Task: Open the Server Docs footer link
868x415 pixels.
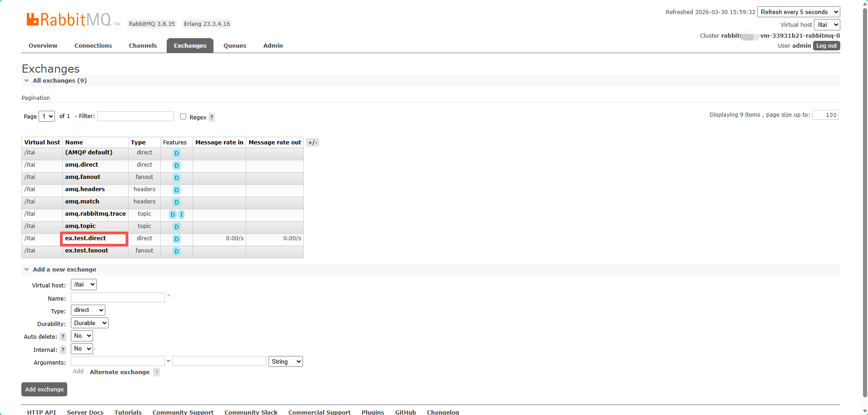Action: 85,412
